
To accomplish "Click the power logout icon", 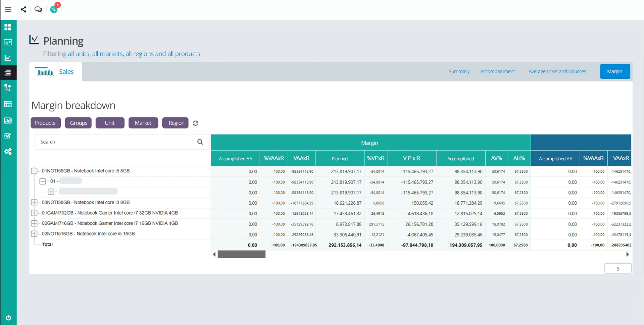I will [x=8, y=318].
